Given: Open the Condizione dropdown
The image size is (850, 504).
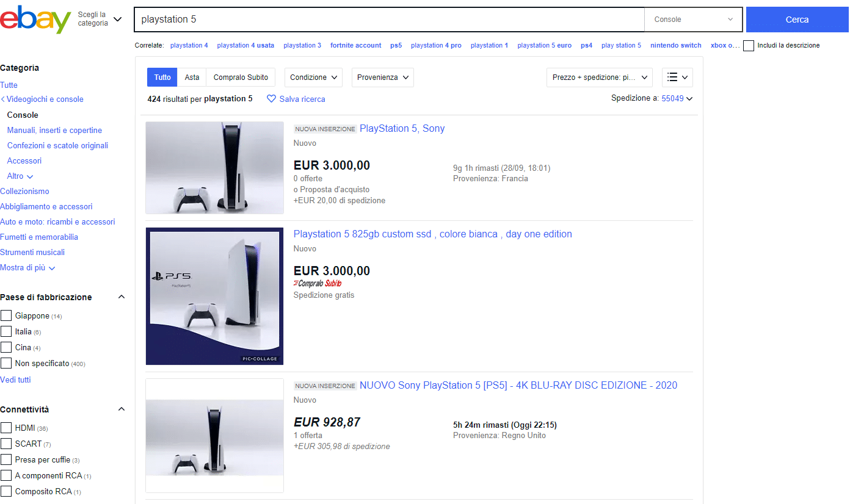Looking at the screenshot, I should pos(313,77).
